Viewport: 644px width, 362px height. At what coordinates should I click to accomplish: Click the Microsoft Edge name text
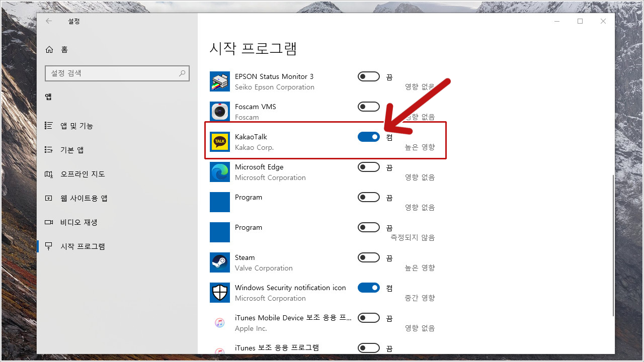click(259, 167)
